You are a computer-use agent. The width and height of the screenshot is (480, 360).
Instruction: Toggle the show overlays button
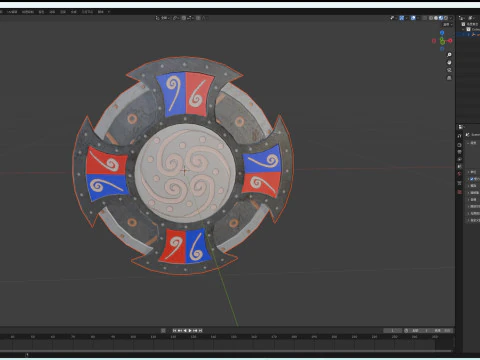413,18
